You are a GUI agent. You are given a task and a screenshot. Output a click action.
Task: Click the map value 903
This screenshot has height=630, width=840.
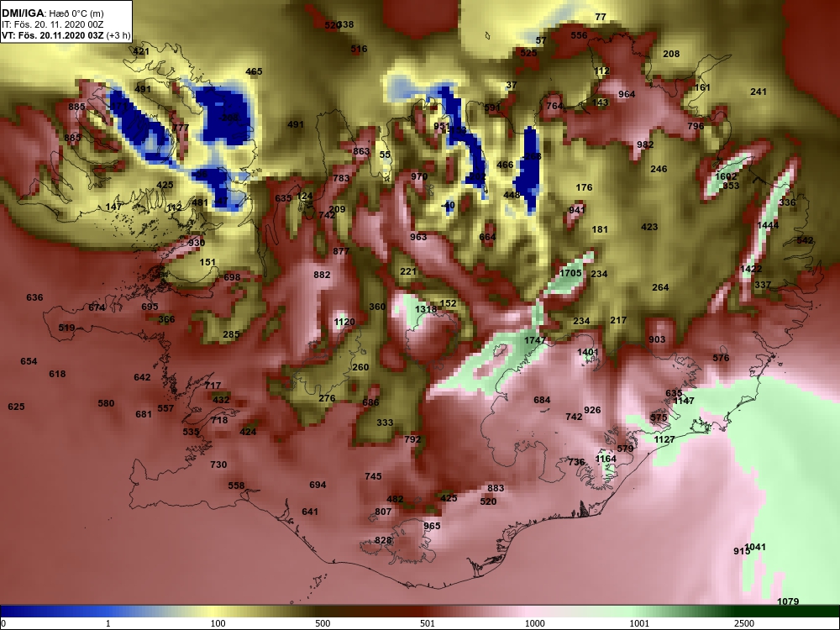point(657,339)
